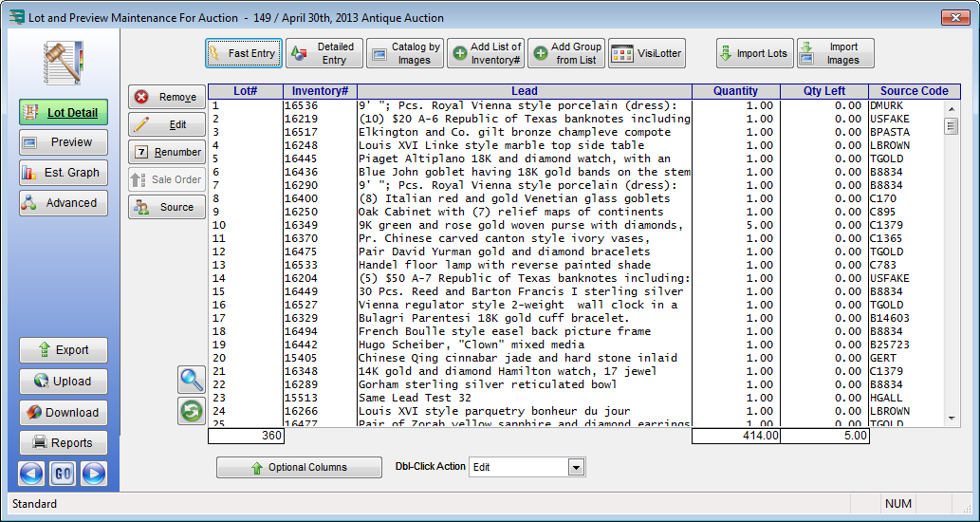The width and height of the screenshot is (980, 522).
Task: Click the Fast Entry button
Action: coord(243,53)
